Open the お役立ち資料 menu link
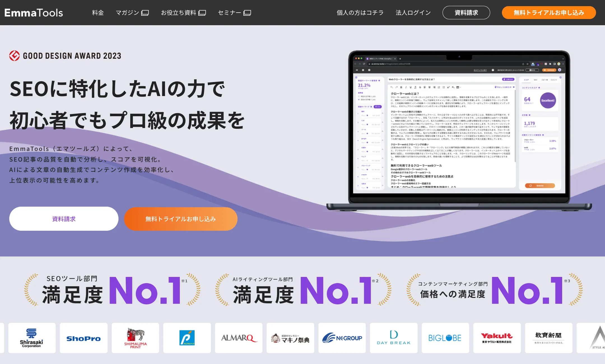 [179, 13]
